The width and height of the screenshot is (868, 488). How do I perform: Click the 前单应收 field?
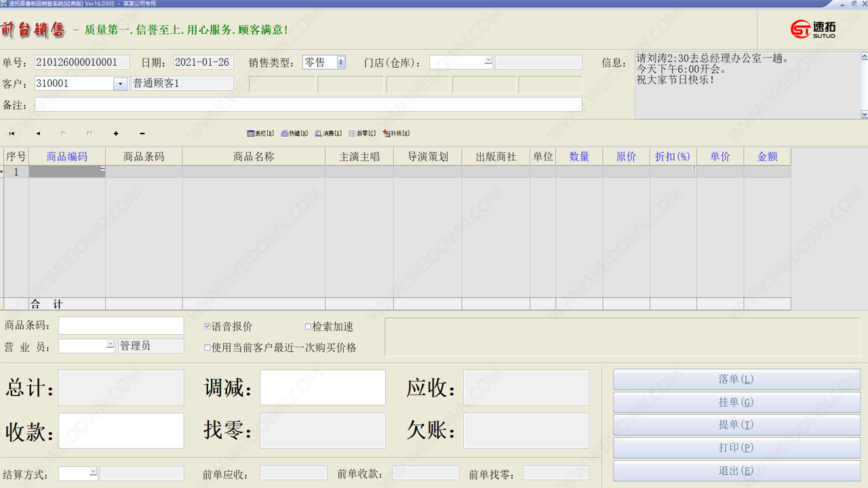click(x=294, y=473)
